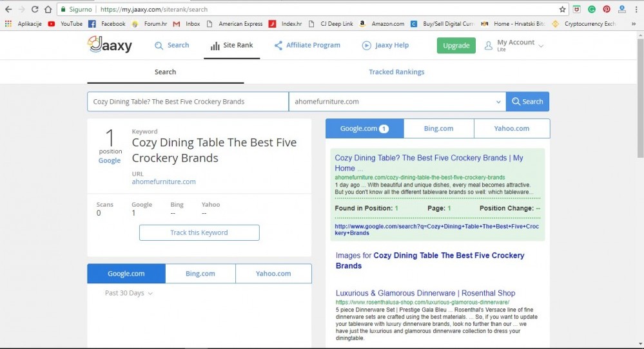This screenshot has width=644, height=349.
Task: Open CJ Deep Link bookmark
Action: point(331,24)
